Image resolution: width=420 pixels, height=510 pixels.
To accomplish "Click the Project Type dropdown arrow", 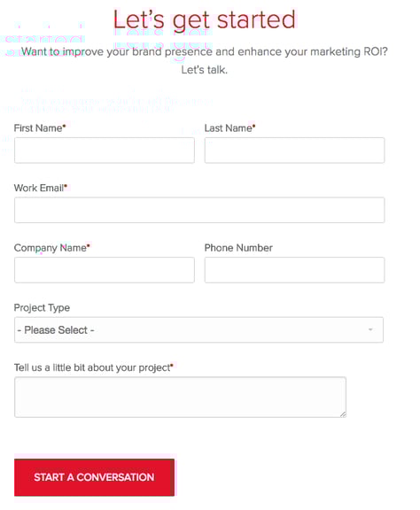I will click(x=370, y=329).
